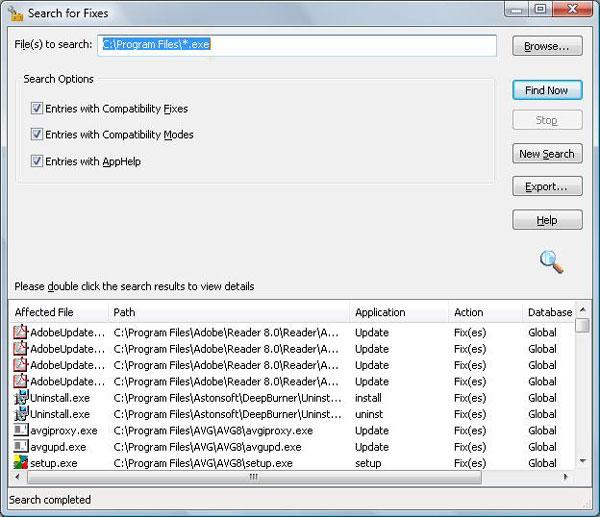Click the Export... button
This screenshot has width=600, height=517.
tap(547, 187)
